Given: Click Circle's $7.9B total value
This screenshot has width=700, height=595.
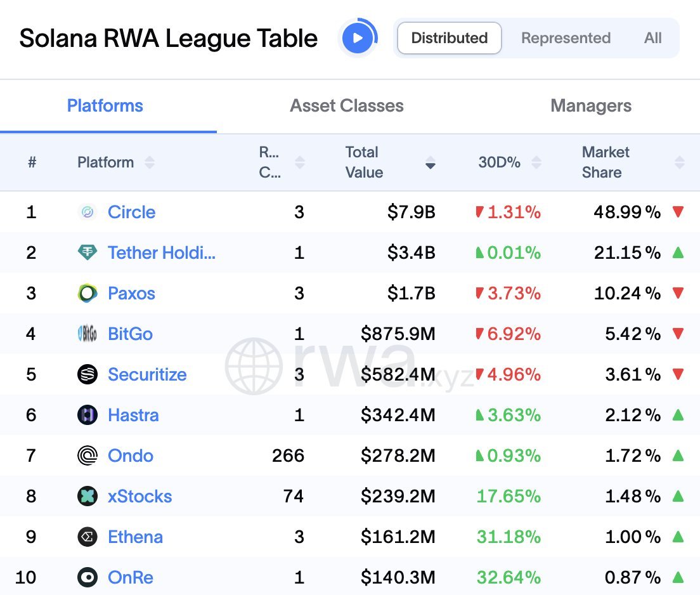Looking at the screenshot, I should click(411, 212).
